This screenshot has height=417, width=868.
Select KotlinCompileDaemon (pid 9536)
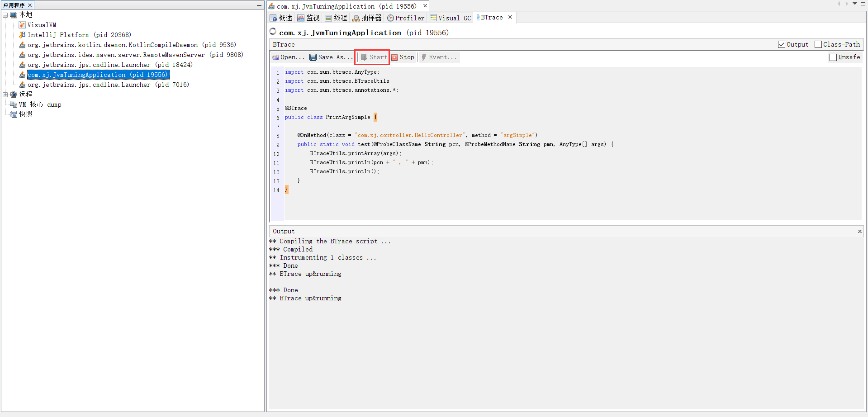(132, 45)
